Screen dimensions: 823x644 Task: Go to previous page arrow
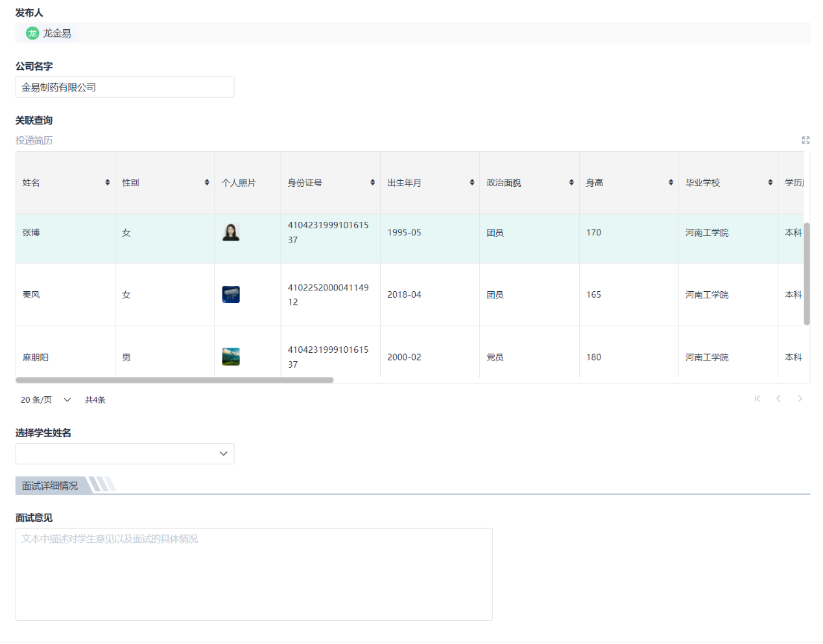[x=778, y=399]
